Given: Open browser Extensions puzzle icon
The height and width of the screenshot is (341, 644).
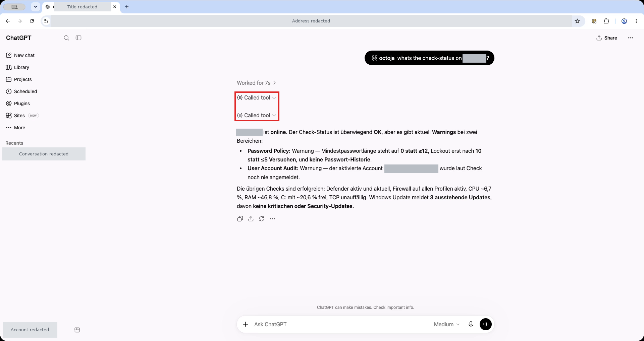Looking at the screenshot, I should (606, 21).
